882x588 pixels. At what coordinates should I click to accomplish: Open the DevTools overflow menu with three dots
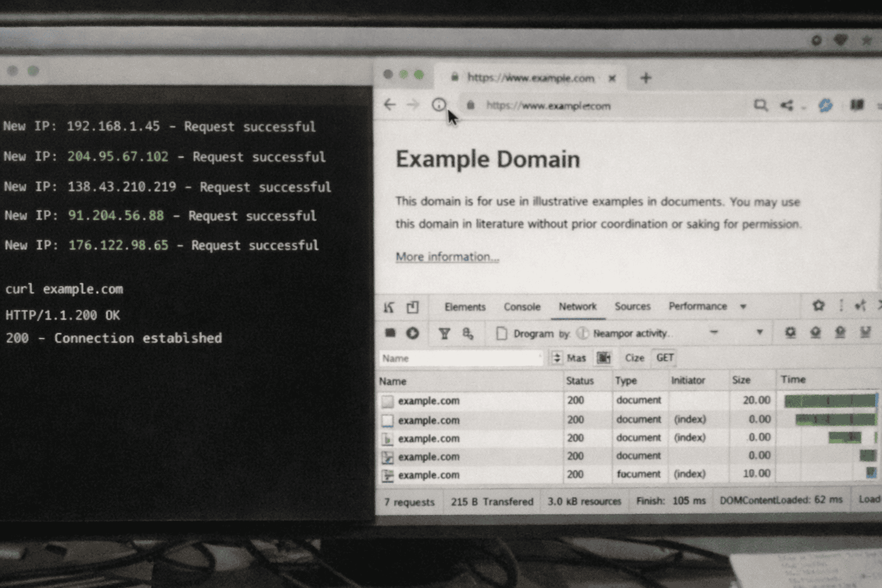pos(842,306)
